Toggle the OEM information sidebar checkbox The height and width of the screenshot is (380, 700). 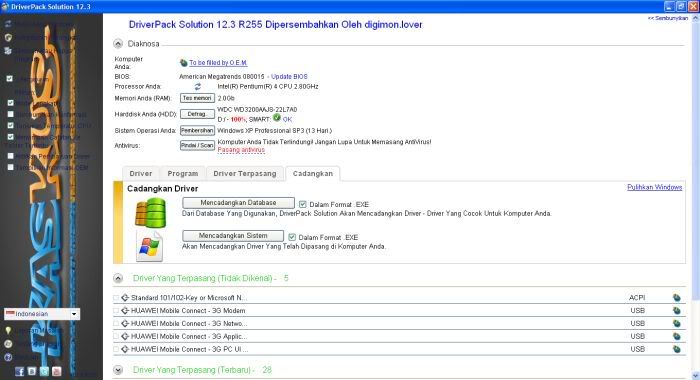(x=10, y=167)
